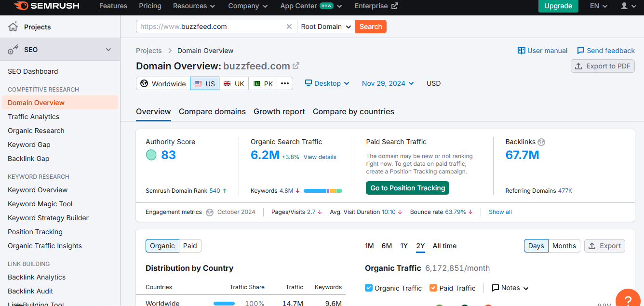Click the Semrush logo
Screen dimensions: 644x306
click(46, 6)
